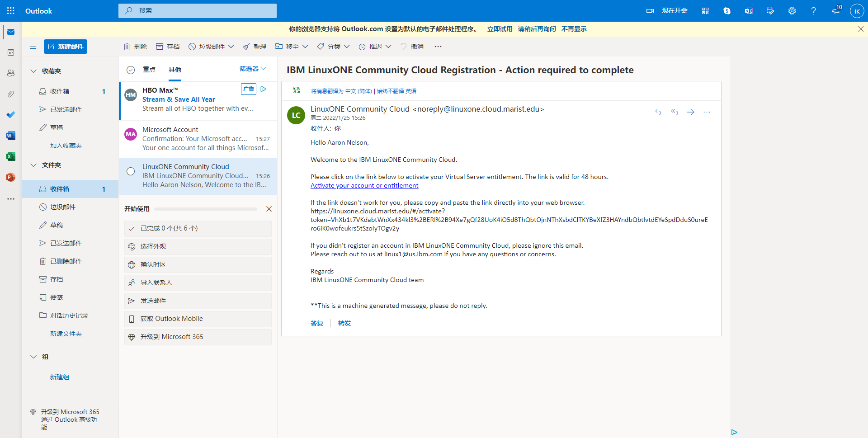Screen dimensions: 868x438
Task: Select the LinuxONE Community Cloud message circle
Action: (131, 171)
